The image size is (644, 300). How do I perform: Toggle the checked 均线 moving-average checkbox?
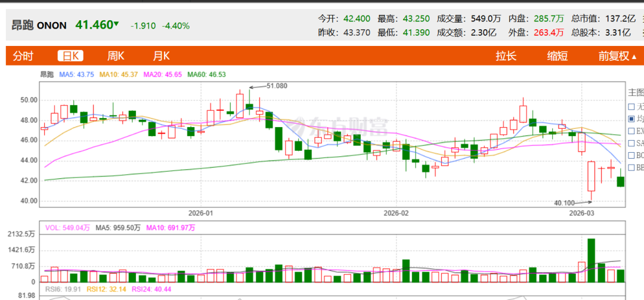(x=631, y=119)
